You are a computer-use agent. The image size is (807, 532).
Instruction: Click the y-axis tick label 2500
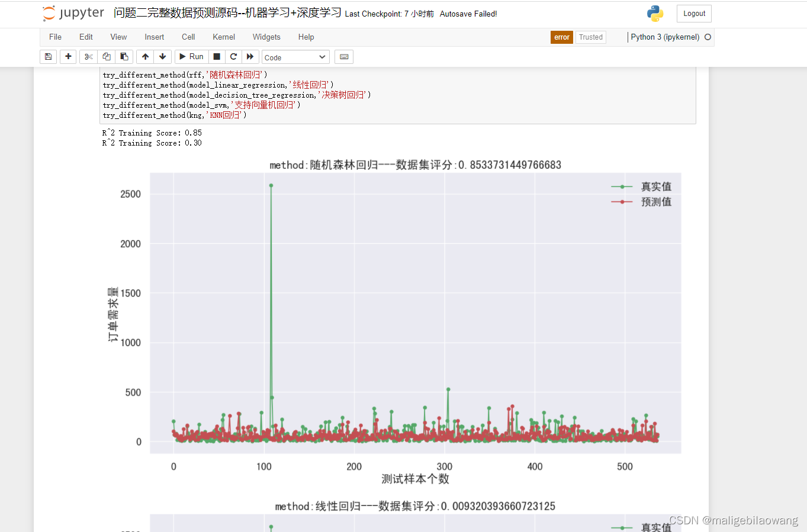tap(130, 194)
